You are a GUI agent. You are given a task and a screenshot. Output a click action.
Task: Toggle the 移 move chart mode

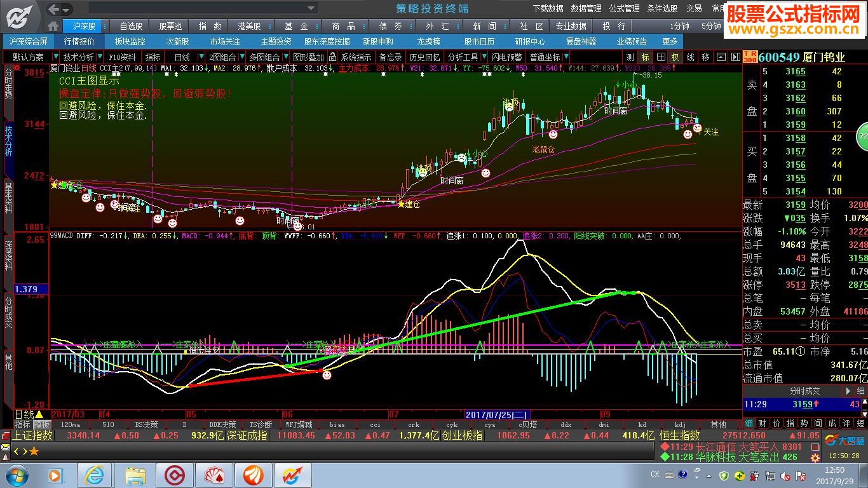click(x=705, y=57)
